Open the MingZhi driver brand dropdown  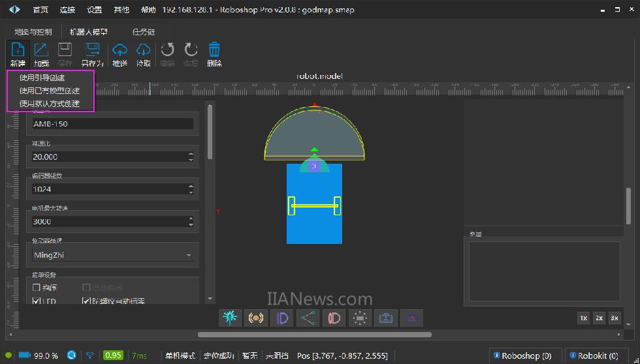point(112,256)
